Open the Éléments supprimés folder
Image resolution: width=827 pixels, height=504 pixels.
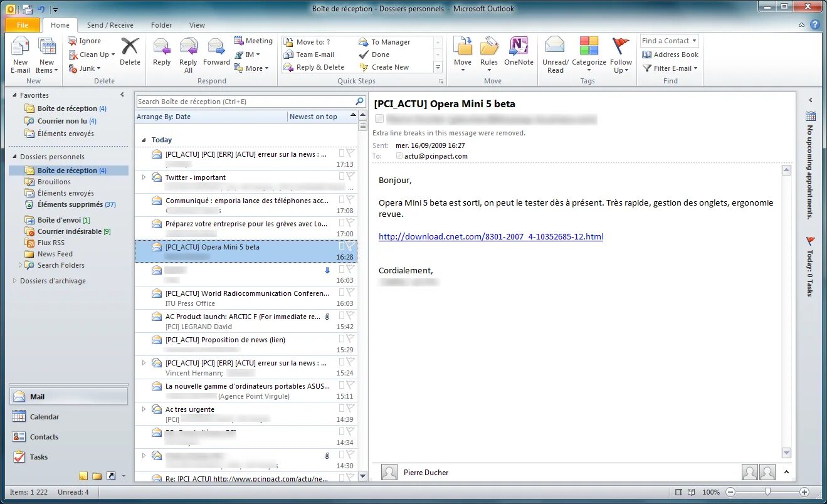(70, 204)
